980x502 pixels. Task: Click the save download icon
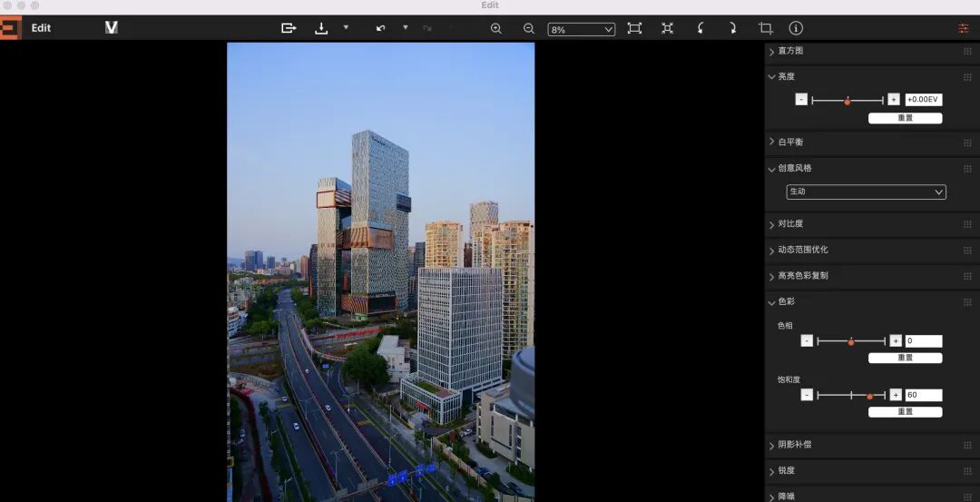point(321,28)
